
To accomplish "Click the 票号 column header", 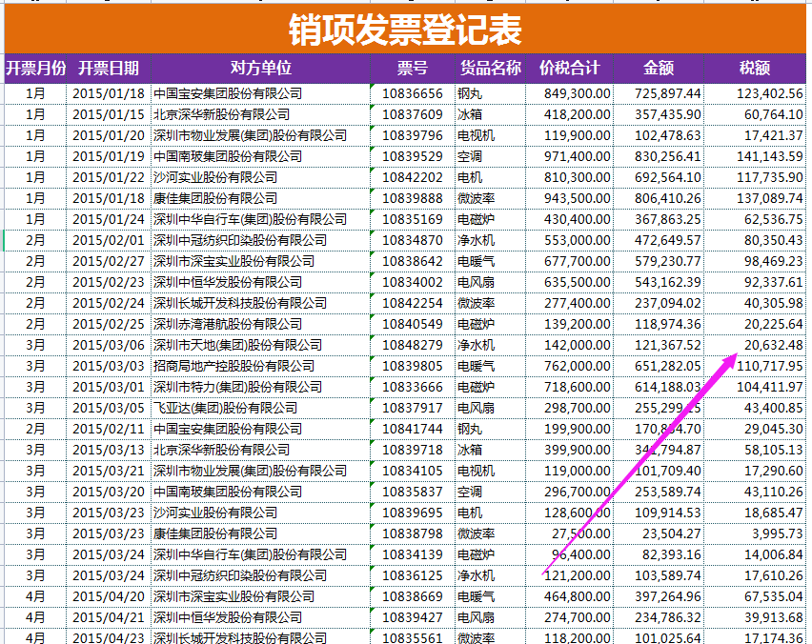I will pos(413,69).
